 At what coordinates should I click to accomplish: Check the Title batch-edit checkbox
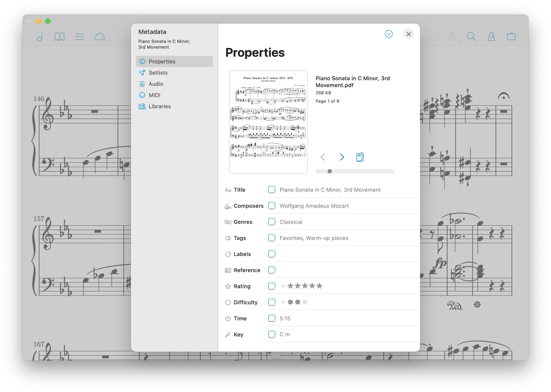click(272, 189)
